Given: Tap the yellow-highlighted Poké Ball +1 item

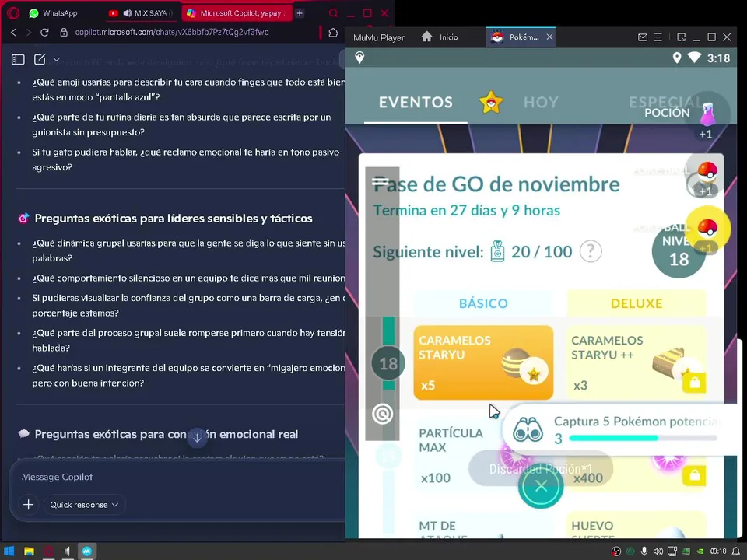Looking at the screenshot, I should coord(707,229).
